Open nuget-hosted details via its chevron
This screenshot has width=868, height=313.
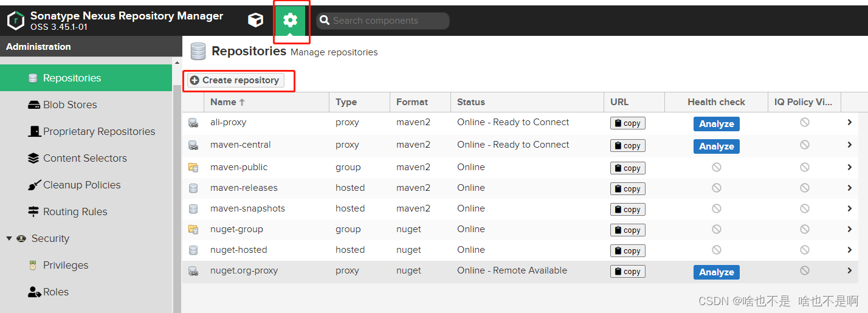coord(850,250)
